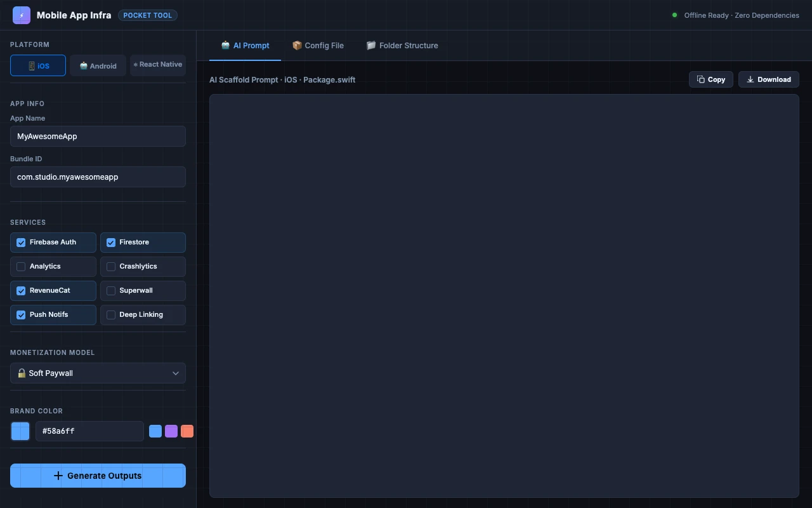812x508 pixels.
Task: Choose React Native via its atom icon
Action: coord(136,64)
